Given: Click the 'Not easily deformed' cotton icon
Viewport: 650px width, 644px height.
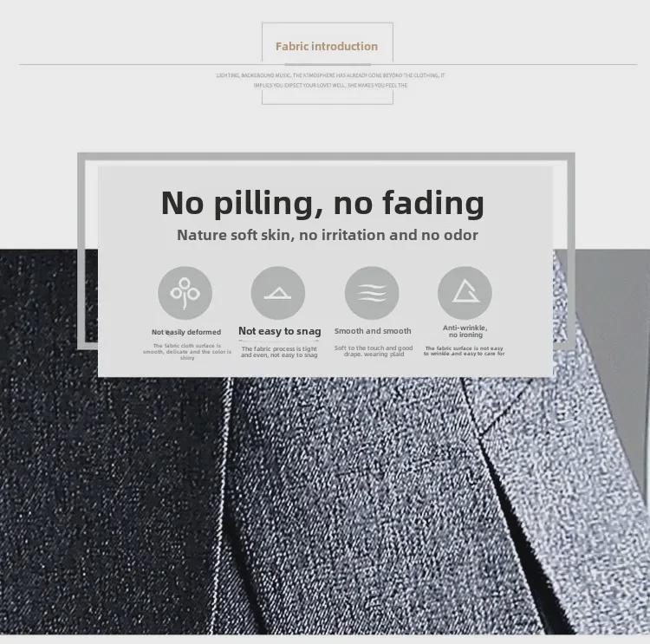Looking at the screenshot, I should click(x=185, y=293).
